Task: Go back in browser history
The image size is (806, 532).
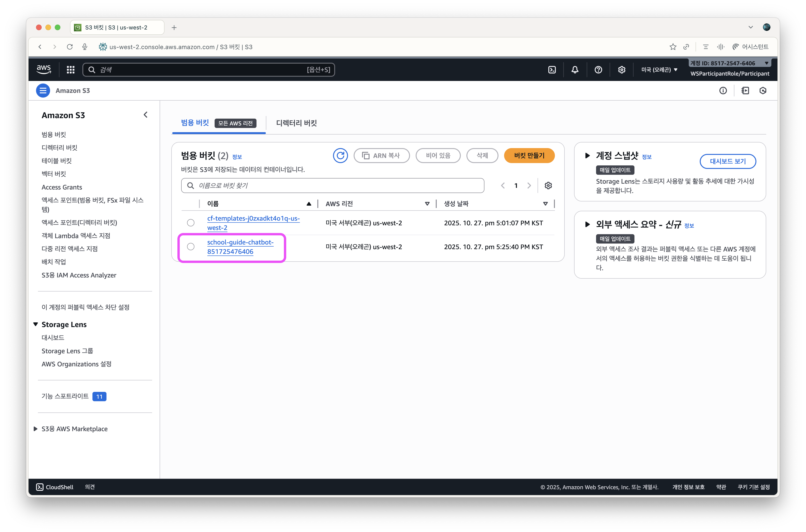Action: [x=40, y=47]
